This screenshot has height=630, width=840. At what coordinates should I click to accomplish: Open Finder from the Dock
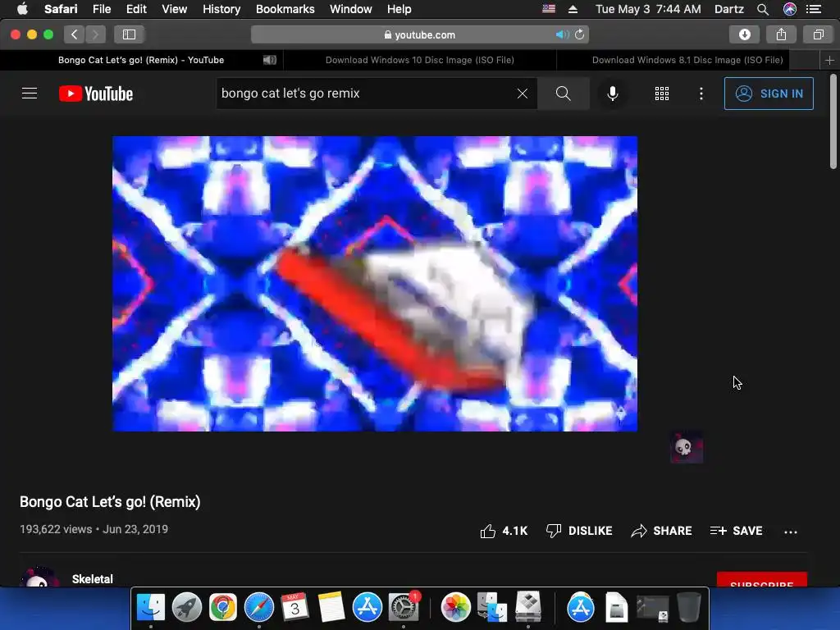coord(151,607)
